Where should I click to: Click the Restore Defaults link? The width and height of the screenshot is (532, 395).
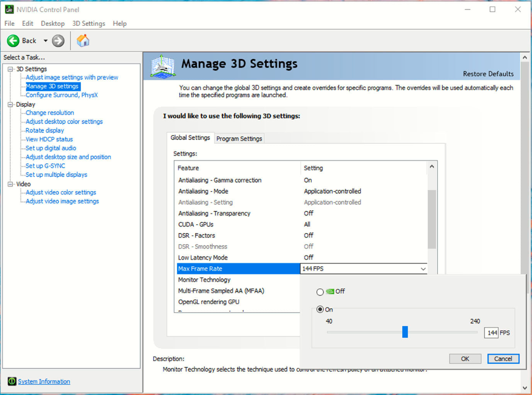coord(488,74)
